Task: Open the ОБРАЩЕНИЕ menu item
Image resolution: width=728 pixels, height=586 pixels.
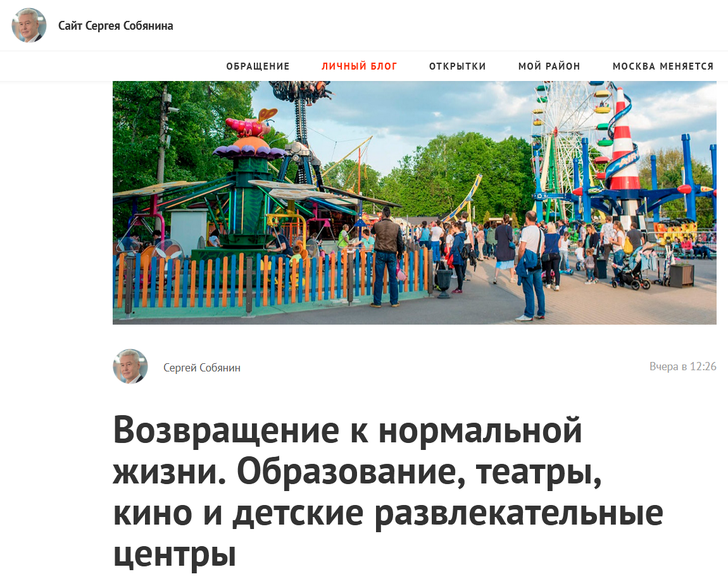Action: click(258, 66)
